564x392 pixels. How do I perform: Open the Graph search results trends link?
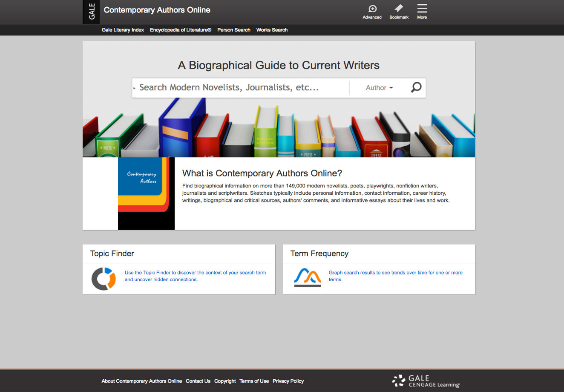click(395, 276)
